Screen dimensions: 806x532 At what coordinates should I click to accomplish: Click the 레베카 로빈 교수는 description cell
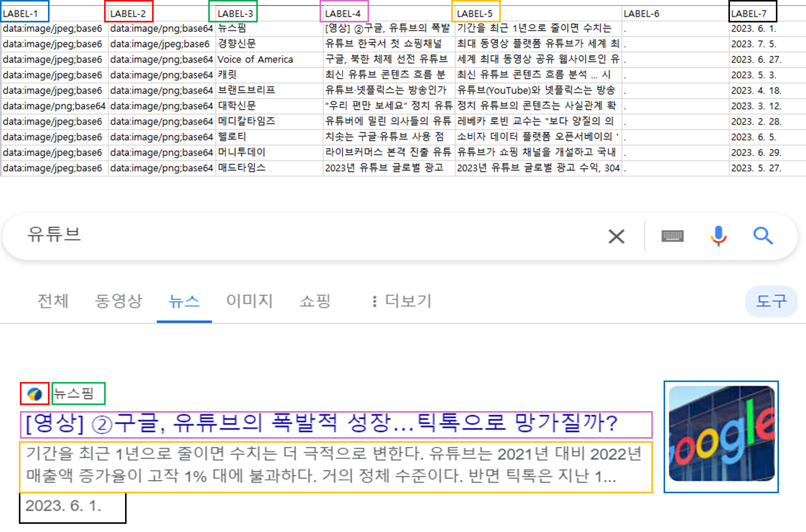click(x=538, y=121)
